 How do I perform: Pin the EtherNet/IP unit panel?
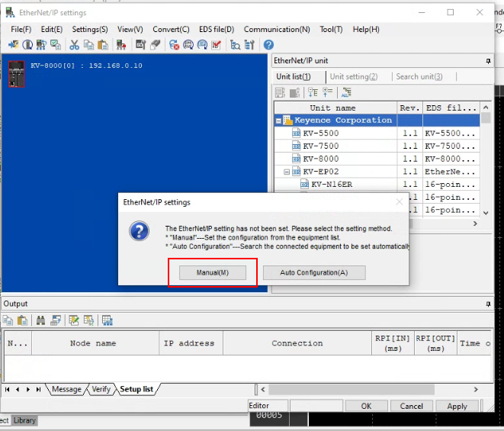point(488,61)
